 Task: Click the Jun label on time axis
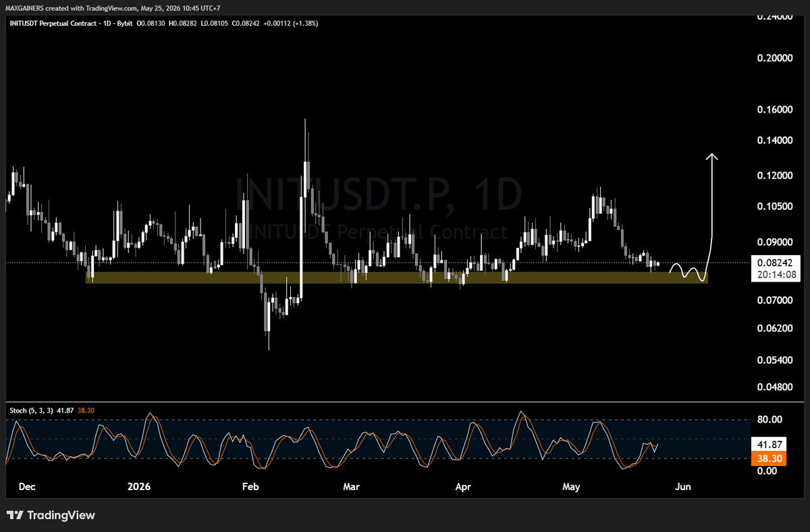click(683, 486)
